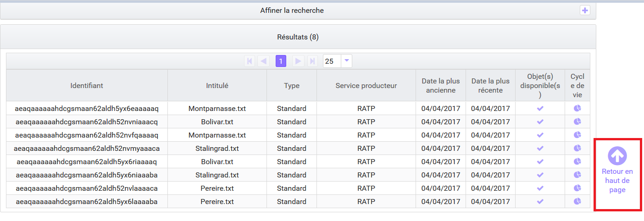The height and width of the screenshot is (221, 644).
Task: Select page 1 in the paginator
Action: (281, 61)
